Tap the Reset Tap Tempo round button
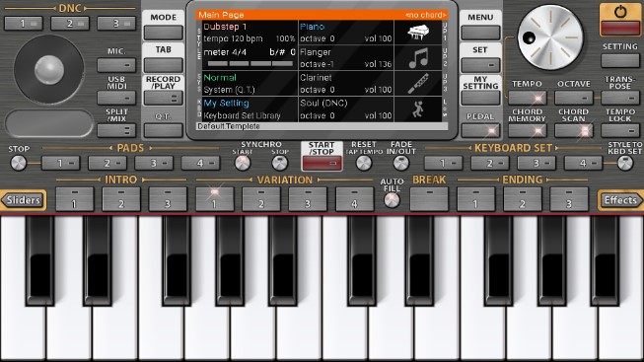644x362 pixels. [x=364, y=163]
